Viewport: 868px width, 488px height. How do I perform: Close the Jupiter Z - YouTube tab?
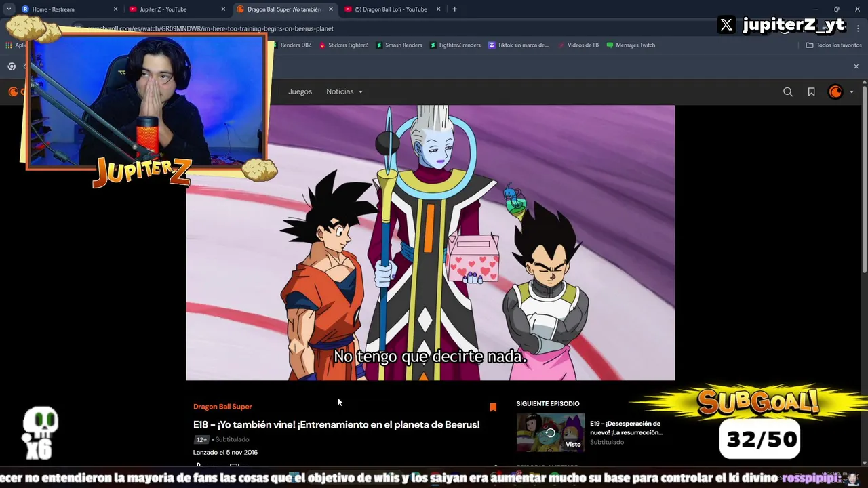click(223, 9)
